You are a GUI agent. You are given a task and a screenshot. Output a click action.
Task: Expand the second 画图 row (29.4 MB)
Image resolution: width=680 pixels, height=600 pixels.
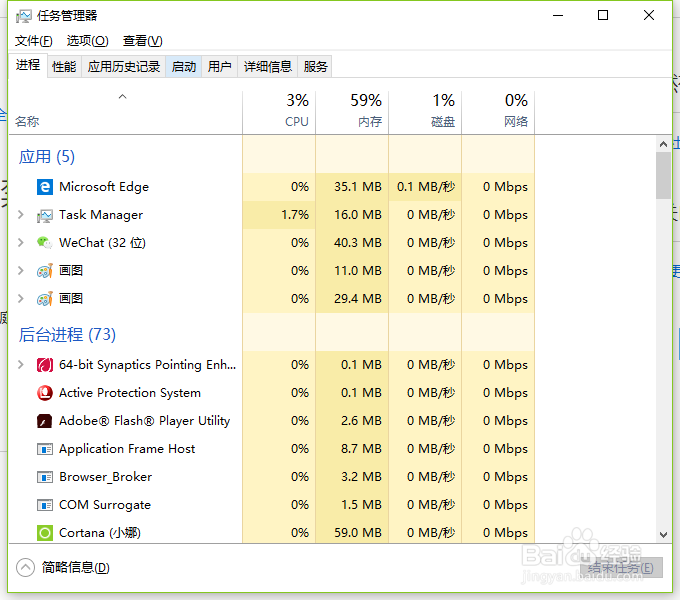tap(20, 298)
